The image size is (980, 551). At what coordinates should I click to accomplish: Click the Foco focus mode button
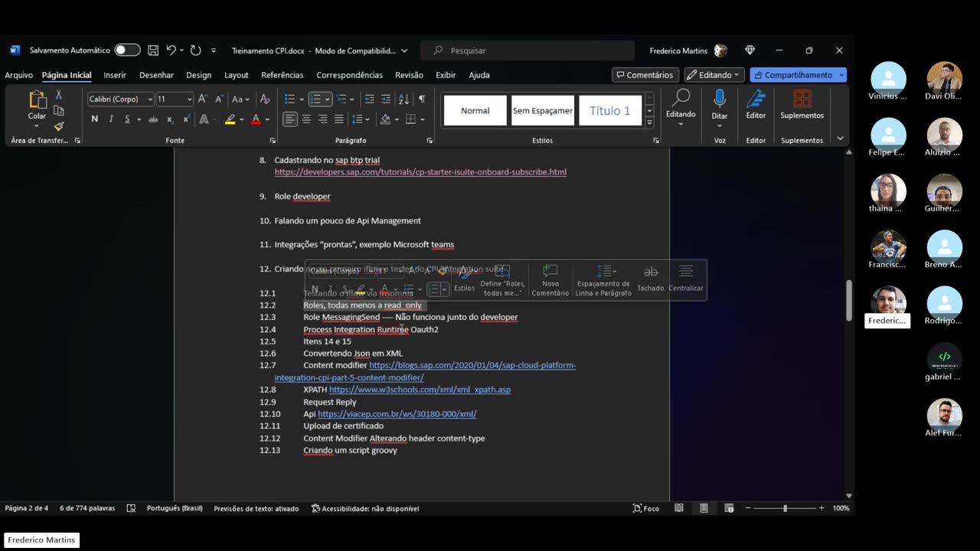[645, 508]
